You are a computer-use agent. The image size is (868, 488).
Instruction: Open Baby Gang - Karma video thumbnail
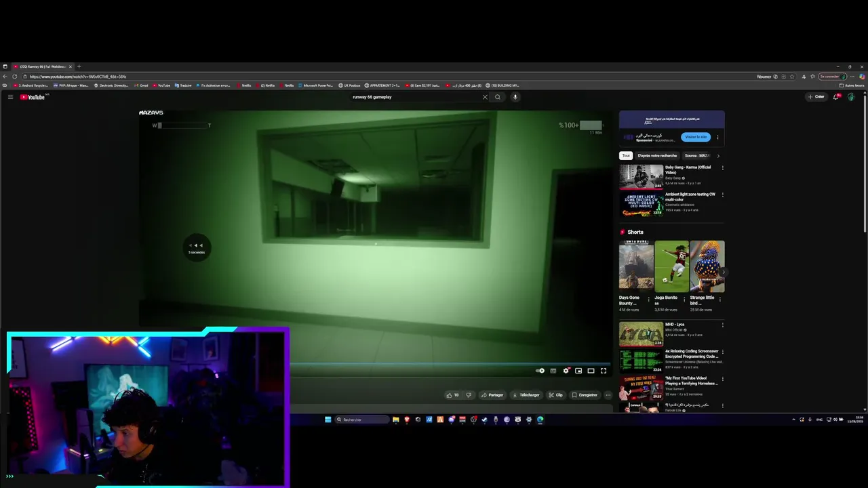641,177
